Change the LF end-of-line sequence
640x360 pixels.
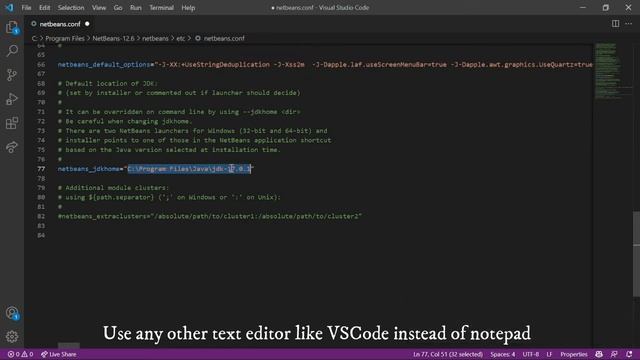(x=549, y=354)
